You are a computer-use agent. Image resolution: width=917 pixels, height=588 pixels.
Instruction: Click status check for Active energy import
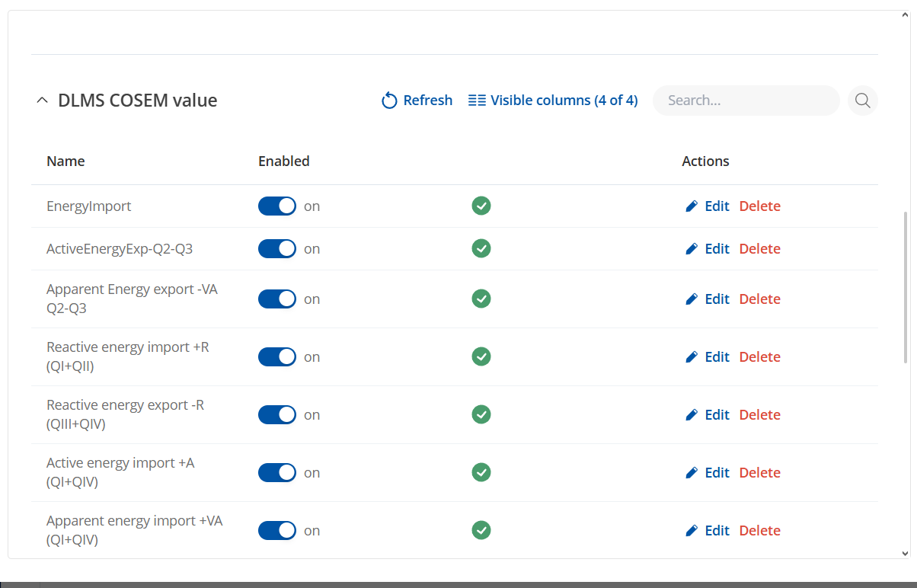(481, 472)
